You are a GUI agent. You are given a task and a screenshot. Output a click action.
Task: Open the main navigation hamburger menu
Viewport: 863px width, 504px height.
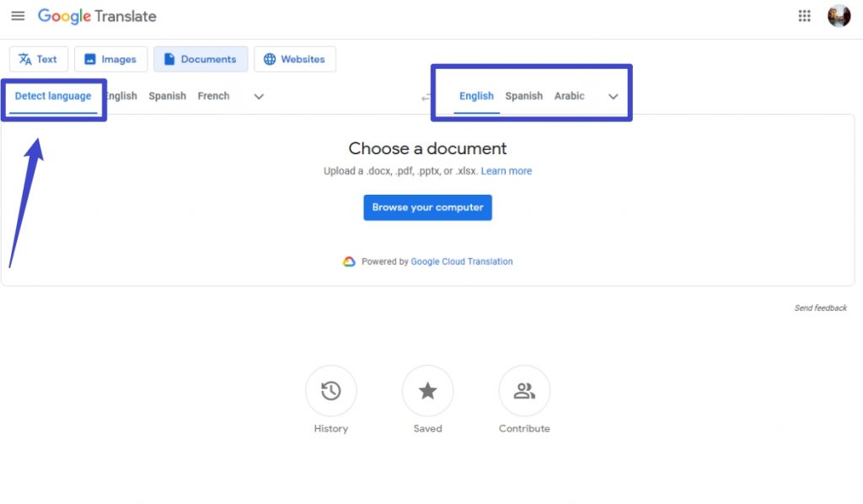(18, 15)
